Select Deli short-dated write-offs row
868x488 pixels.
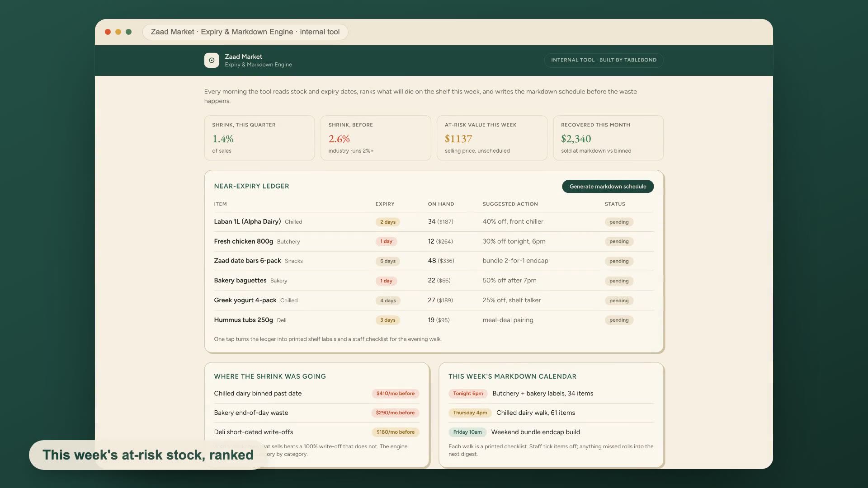pyautogui.click(x=316, y=432)
